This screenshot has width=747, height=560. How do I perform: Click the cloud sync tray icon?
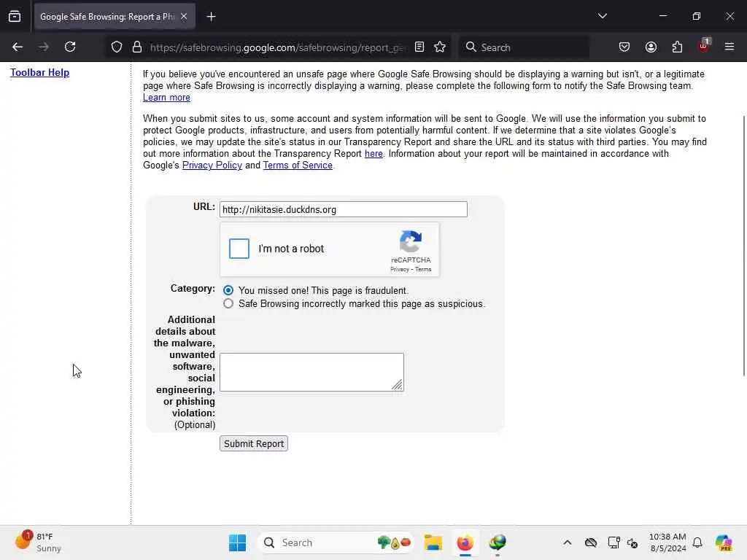click(x=591, y=542)
